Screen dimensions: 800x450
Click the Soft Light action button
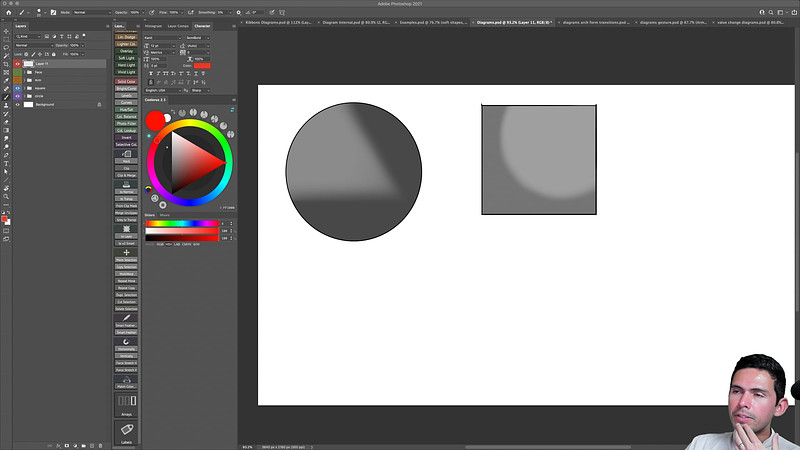pyautogui.click(x=127, y=57)
